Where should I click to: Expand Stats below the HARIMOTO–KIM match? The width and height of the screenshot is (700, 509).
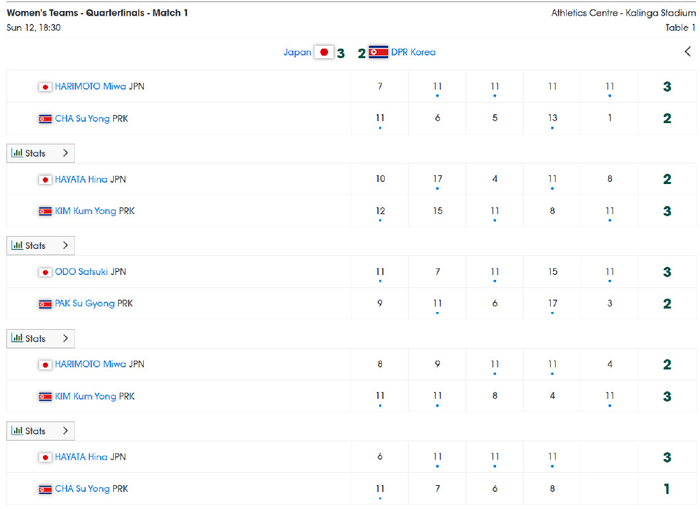point(40,431)
